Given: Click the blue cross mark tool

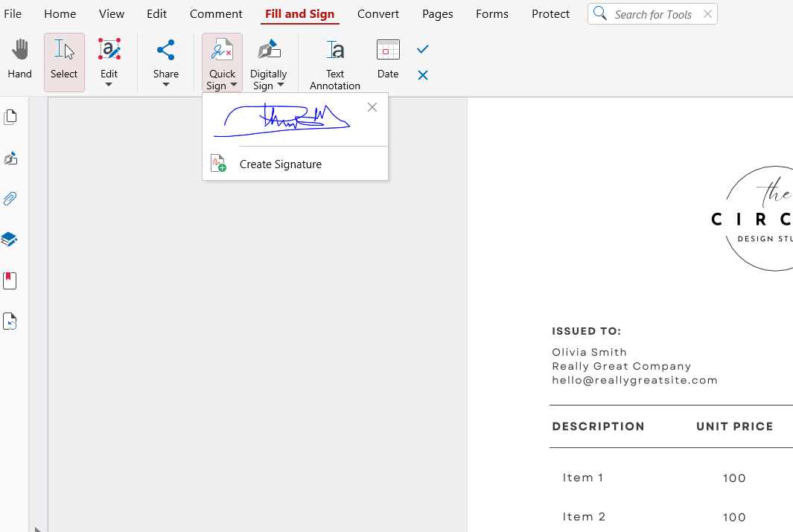Looking at the screenshot, I should (x=423, y=75).
